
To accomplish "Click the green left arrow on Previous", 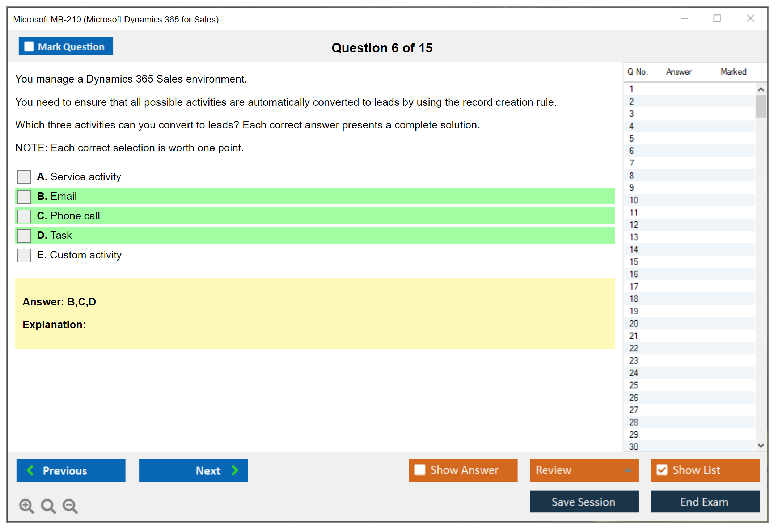I will 31,470.
